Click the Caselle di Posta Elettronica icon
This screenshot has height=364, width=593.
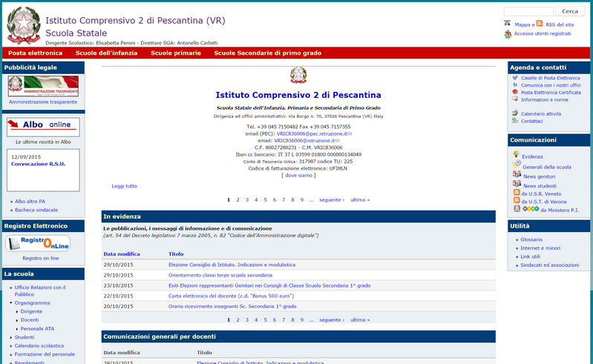click(515, 78)
